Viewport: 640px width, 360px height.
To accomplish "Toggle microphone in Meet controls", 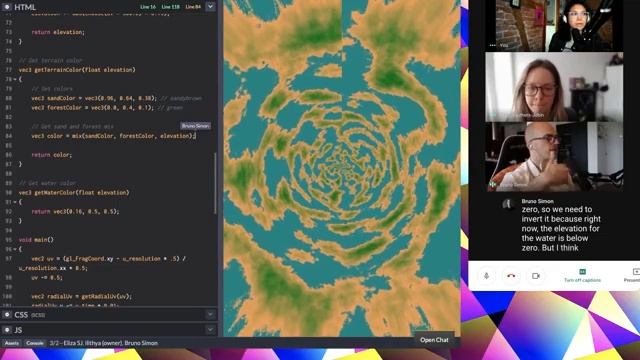I will pos(487,276).
